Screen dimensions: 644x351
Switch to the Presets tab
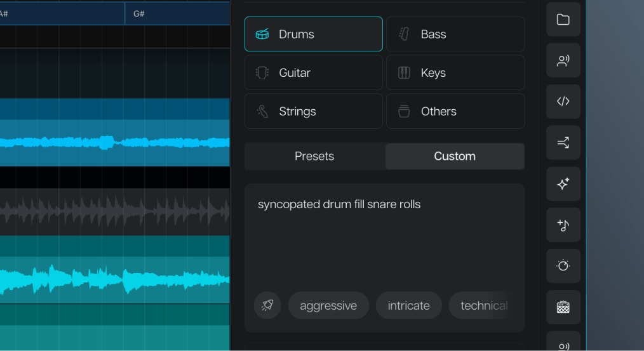coord(314,156)
